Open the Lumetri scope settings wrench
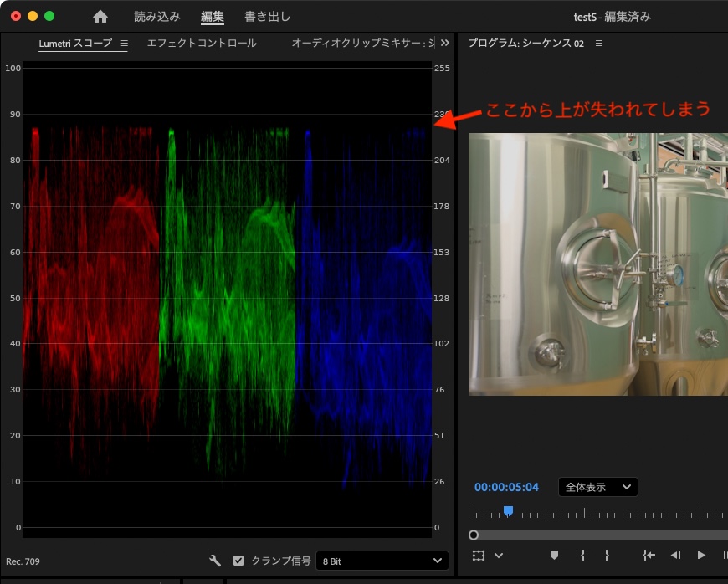The width and height of the screenshot is (728, 584). 215,561
